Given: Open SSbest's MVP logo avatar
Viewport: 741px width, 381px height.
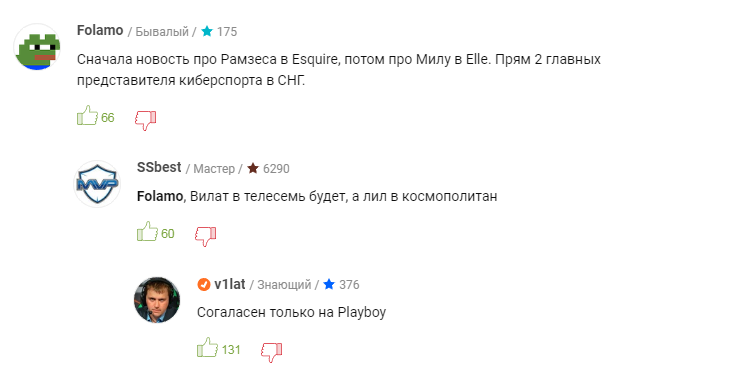Looking at the screenshot, I should point(97,184).
